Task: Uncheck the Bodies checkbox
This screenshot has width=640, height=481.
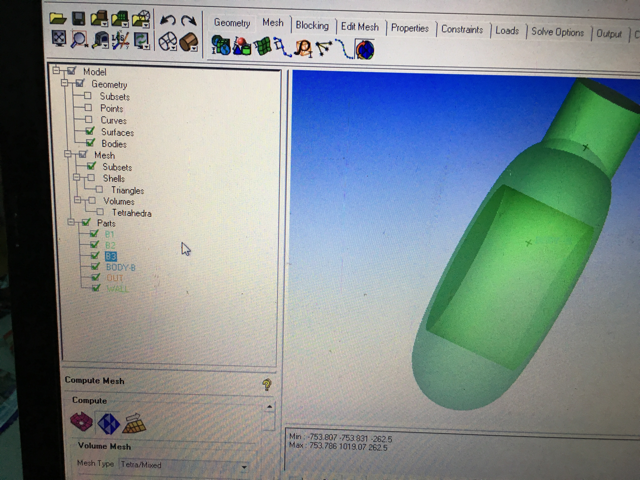Action: coord(91,143)
